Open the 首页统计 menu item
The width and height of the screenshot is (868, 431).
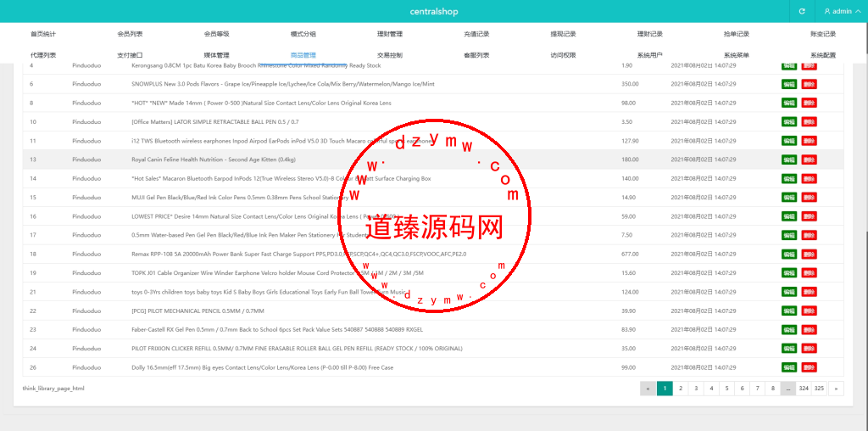[x=43, y=34]
